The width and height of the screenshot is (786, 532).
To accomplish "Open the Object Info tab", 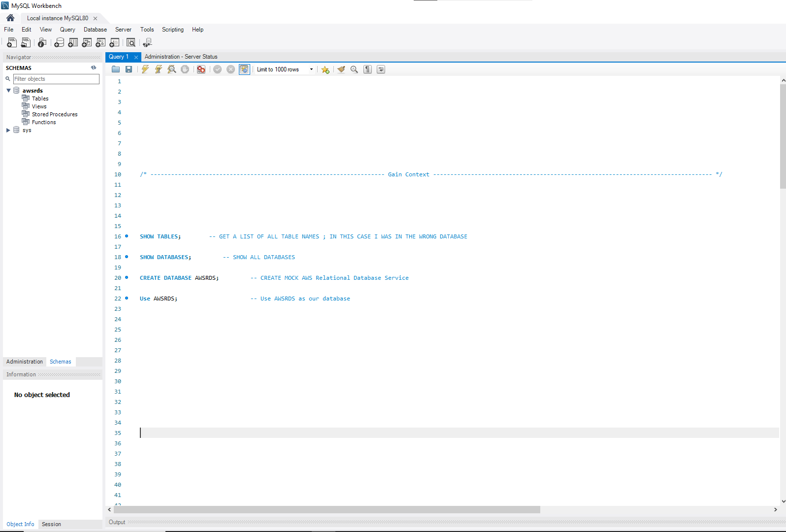I will pyautogui.click(x=20, y=524).
